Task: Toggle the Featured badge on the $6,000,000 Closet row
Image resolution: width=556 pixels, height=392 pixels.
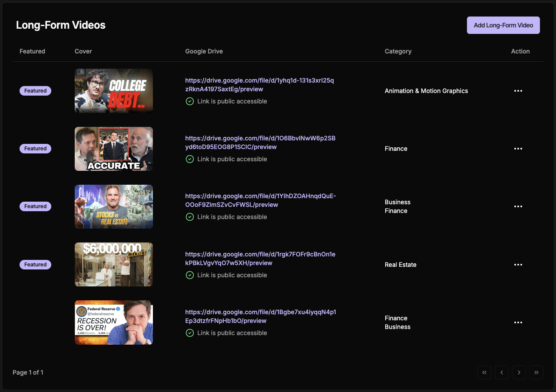Action: pyautogui.click(x=35, y=264)
